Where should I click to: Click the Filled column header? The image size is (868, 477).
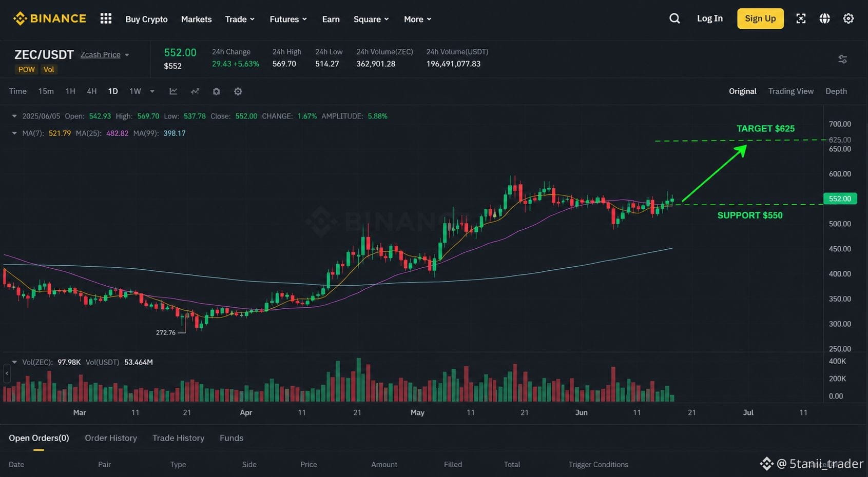coord(453,465)
